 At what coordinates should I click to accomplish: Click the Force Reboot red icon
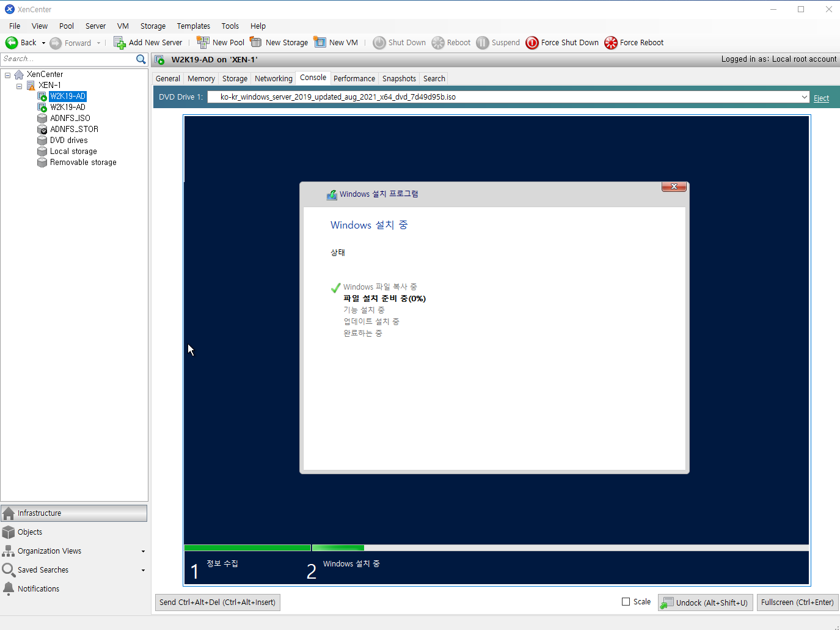click(611, 43)
